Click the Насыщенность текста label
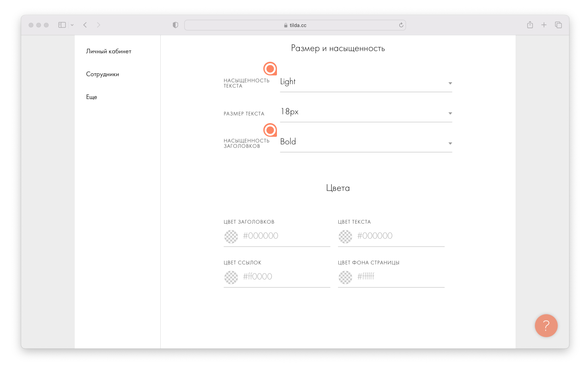The width and height of the screenshot is (588, 374). 247,83
